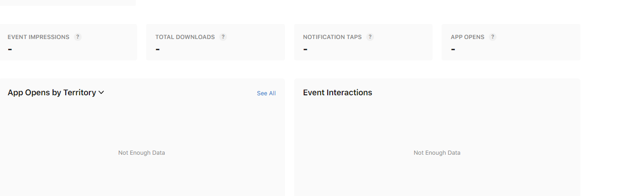Click the help icon beside Event Impressions
The height and width of the screenshot is (196, 644).
[x=78, y=37]
